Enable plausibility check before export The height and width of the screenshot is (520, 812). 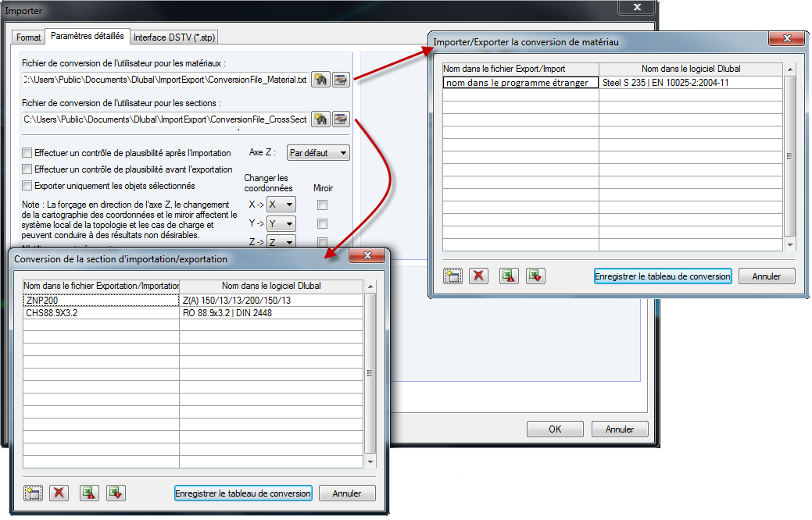point(27,169)
